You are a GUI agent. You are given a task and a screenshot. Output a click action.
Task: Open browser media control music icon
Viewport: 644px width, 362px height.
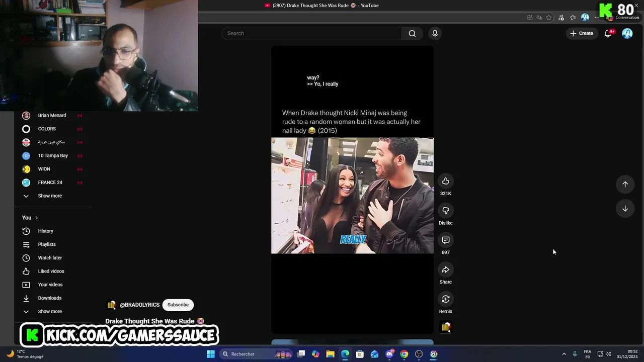coord(561,18)
